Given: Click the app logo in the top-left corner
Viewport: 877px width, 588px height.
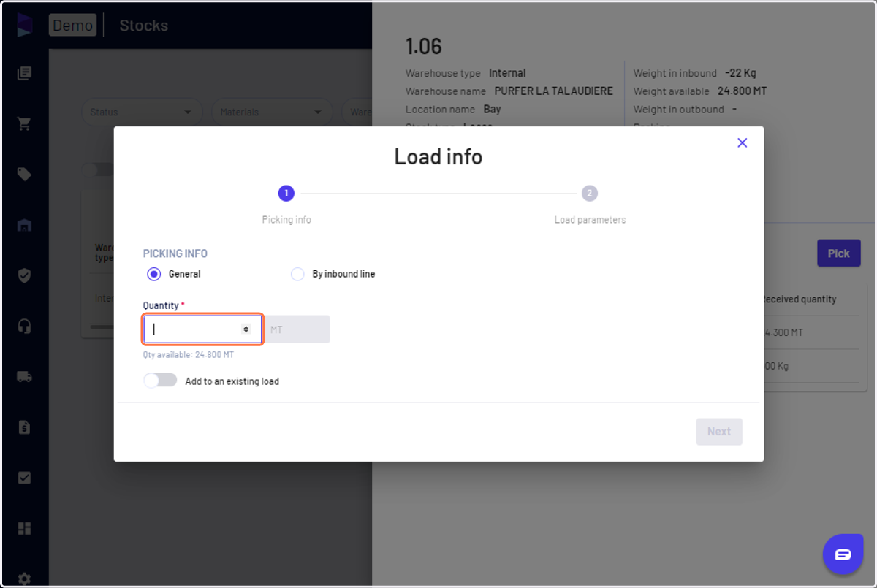Looking at the screenshot, I should (24, 25).
